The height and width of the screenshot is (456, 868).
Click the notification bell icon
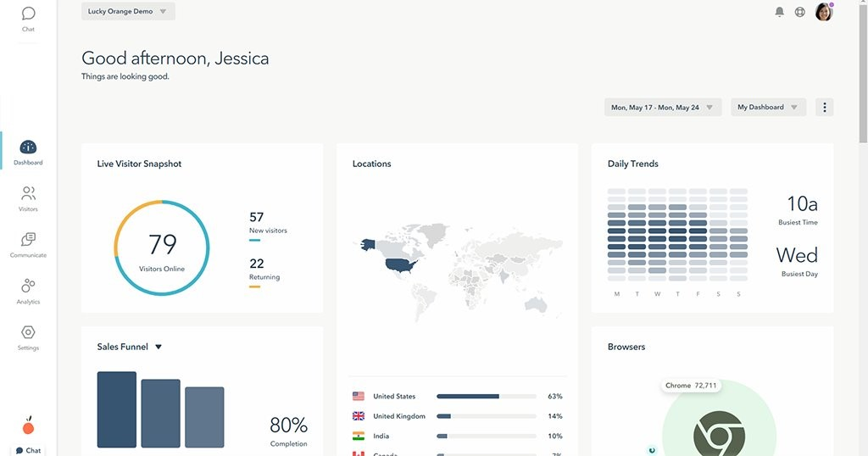pyautogui.click(x=780, y=12)
